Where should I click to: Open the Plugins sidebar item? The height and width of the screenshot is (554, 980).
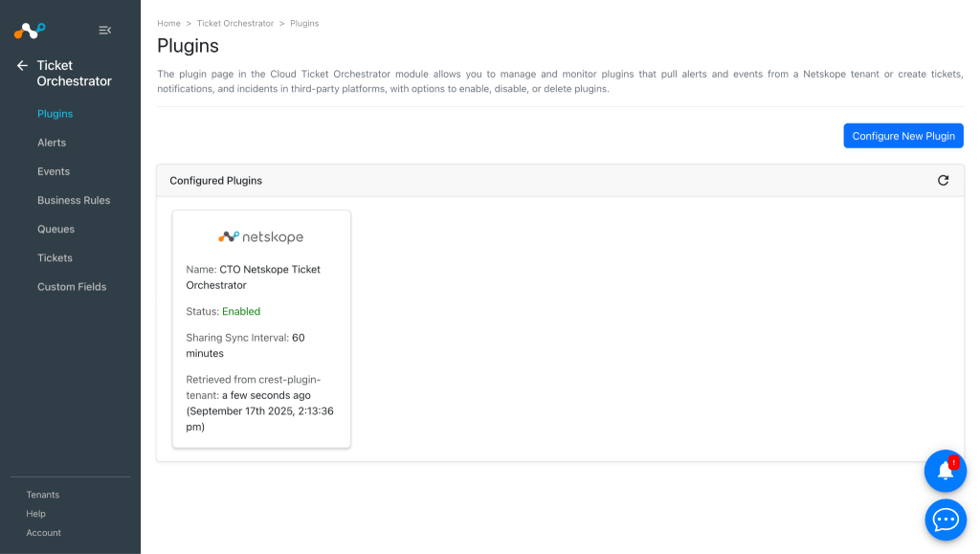pos(55,114)
